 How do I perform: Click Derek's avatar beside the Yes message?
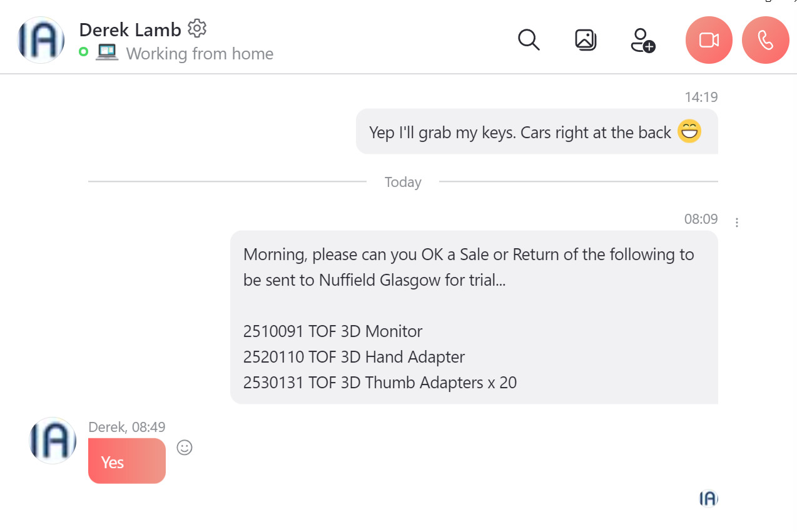click(x=53, y=441)
